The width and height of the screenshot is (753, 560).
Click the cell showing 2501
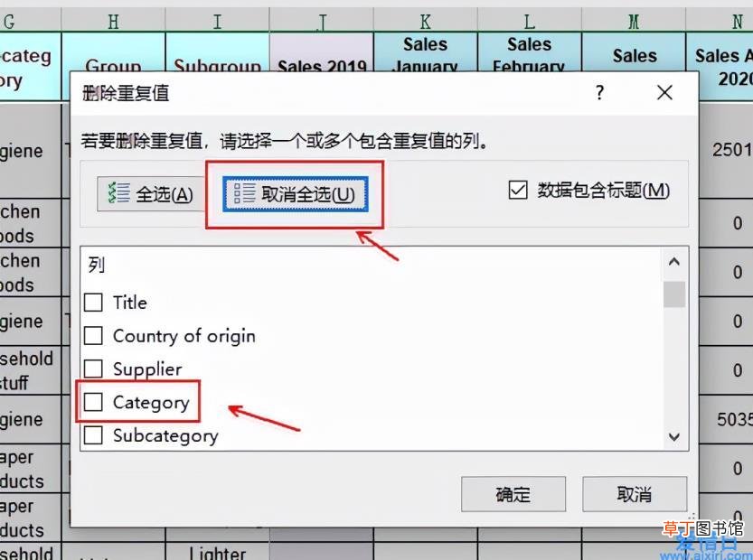pyautogui.click(x=726, y=150)
